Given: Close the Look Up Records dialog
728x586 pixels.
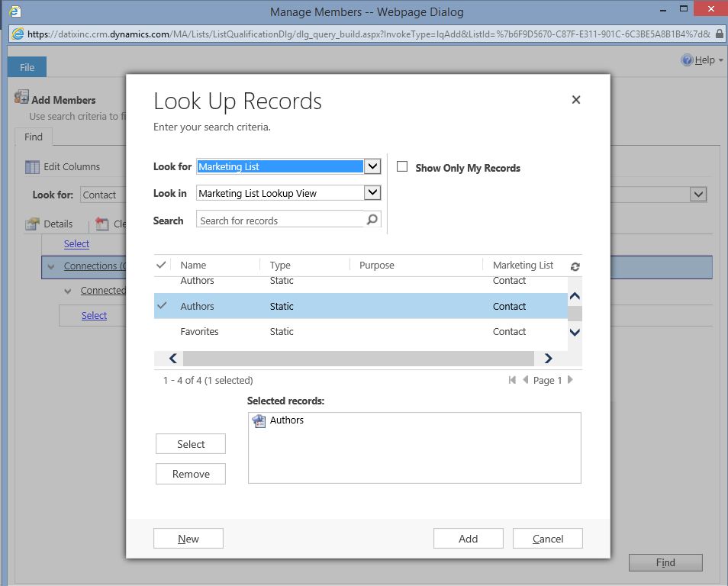Looking at the screenshot, I should (x=575, y=99).
